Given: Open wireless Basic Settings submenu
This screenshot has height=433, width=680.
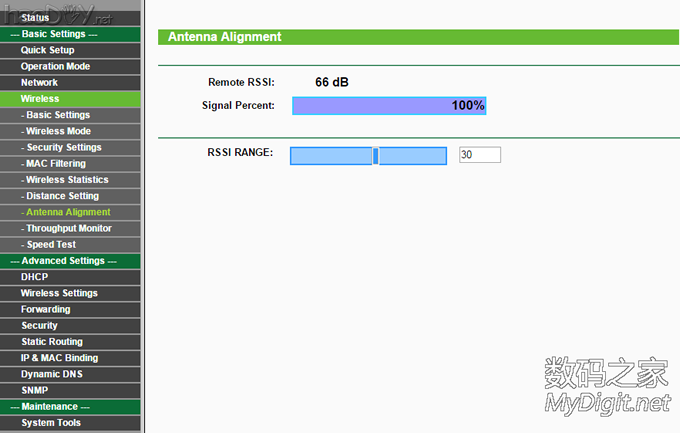Looking at the screenshot, I should click(57, 115).
